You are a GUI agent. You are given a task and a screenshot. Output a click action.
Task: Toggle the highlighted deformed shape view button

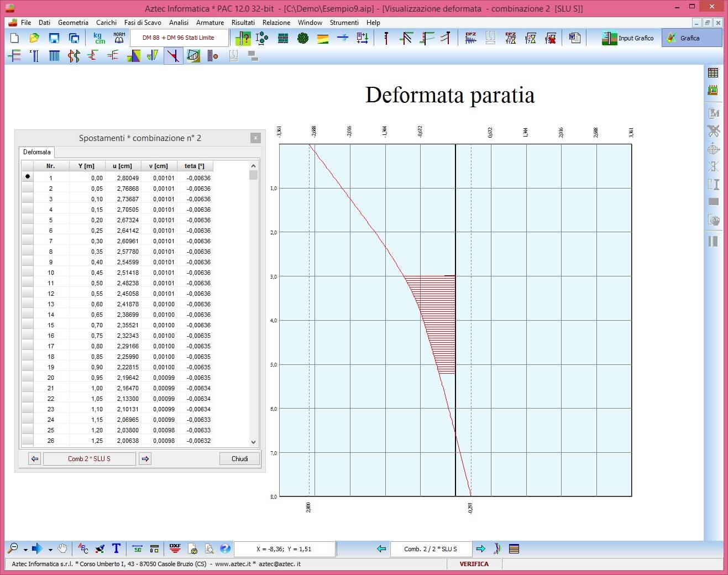click(x=174, y=56)
